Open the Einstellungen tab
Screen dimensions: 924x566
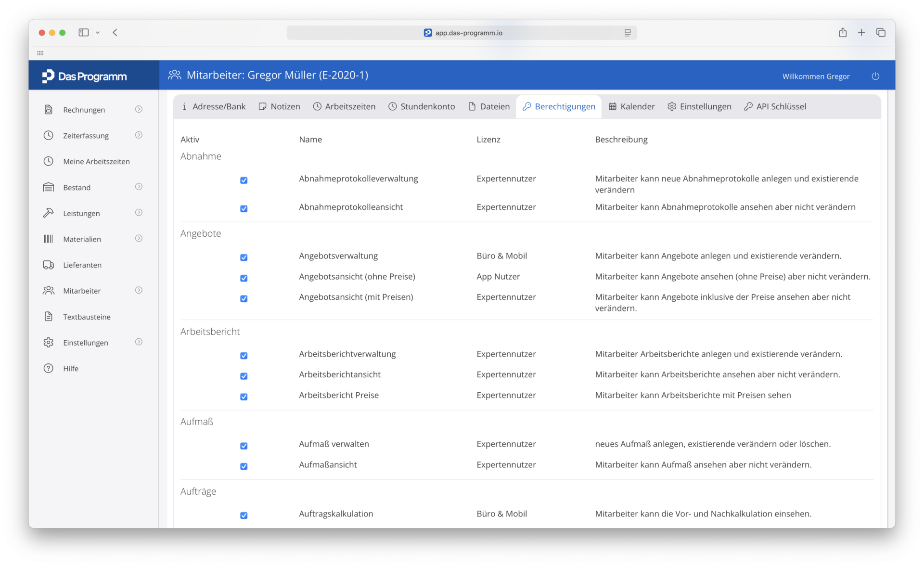[699, 106]
